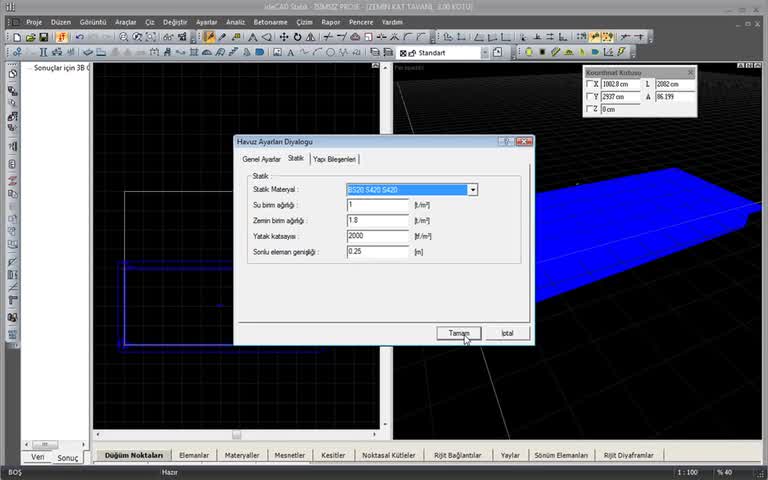The image size is (768, 480).
Task: Close the Koordinat Kutusu panel
Action: point(691,72)
